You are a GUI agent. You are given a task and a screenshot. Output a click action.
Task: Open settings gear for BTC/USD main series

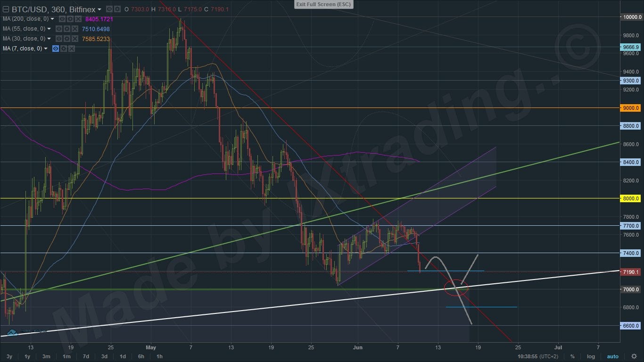116,9
